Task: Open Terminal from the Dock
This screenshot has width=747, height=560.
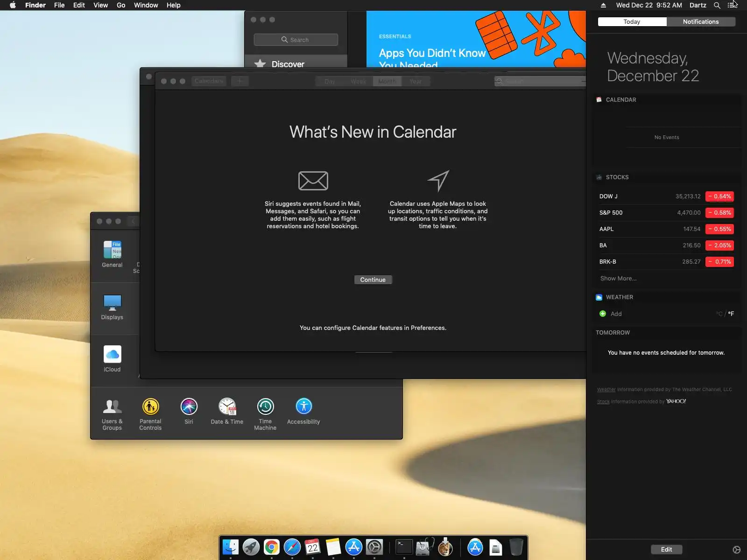Action: (404, 547)
